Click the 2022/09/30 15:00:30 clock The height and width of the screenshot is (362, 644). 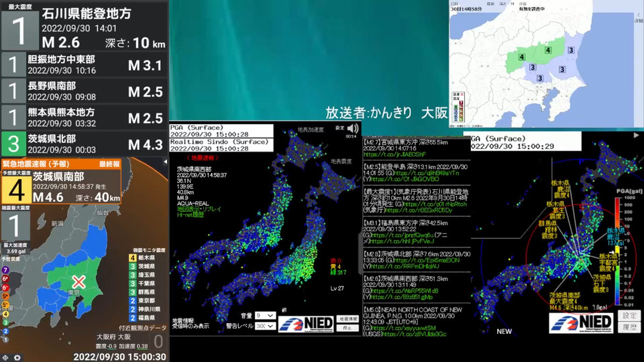(119, 357)
